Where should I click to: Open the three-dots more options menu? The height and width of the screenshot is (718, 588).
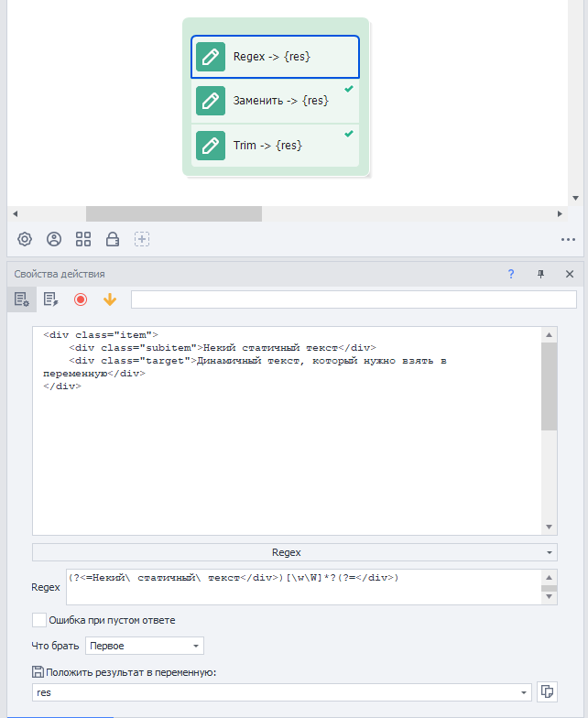(568, 240)
